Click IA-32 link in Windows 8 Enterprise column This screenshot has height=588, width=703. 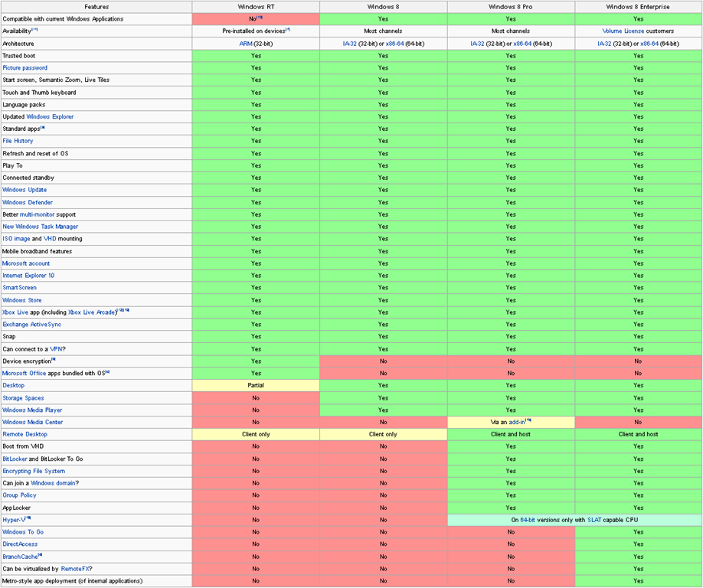click(604, 44)
